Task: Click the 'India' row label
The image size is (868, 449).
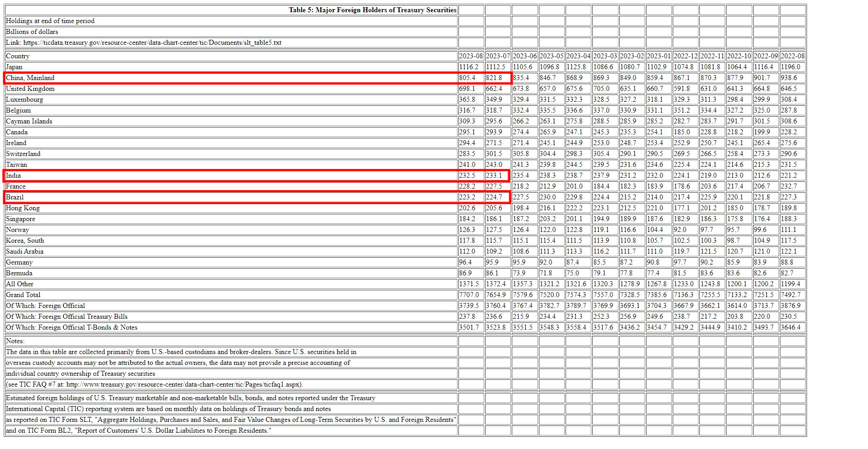Action: [x=231, y=175]
